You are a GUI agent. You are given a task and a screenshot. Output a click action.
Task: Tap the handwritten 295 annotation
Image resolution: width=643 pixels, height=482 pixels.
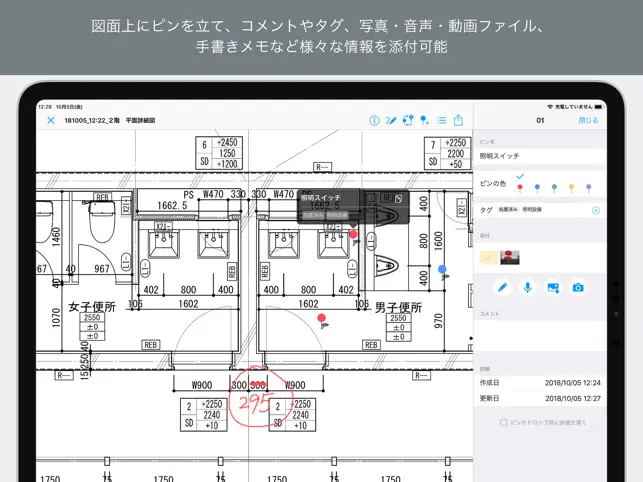click(x=255, y=403)
